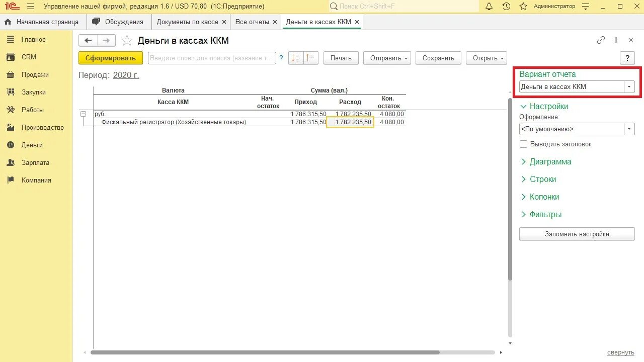Image resolution: width=644 pixels, height=362 pixels.
Task: Select Расход cell 1 782 235,50 in Фискальный row
Action: (x=350, y=122)
